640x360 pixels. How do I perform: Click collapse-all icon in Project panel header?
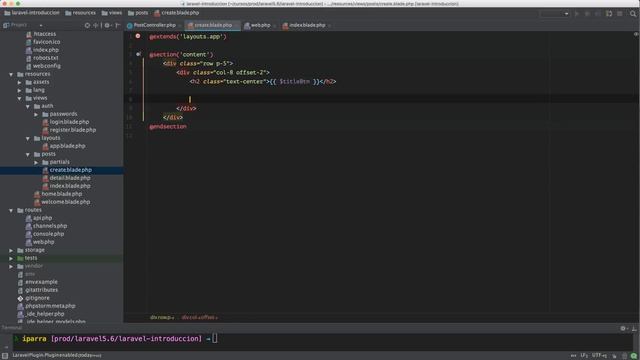click(x=96, y=25)
